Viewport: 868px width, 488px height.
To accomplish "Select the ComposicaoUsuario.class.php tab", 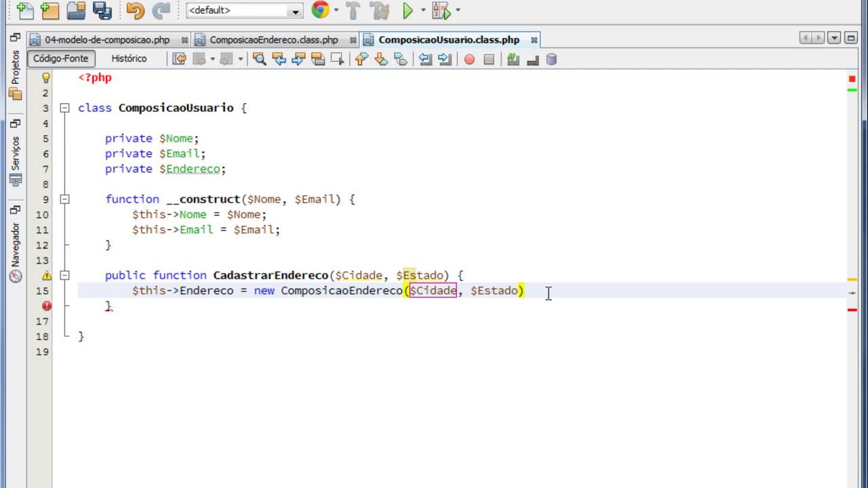I will click(x=449, y=40).
